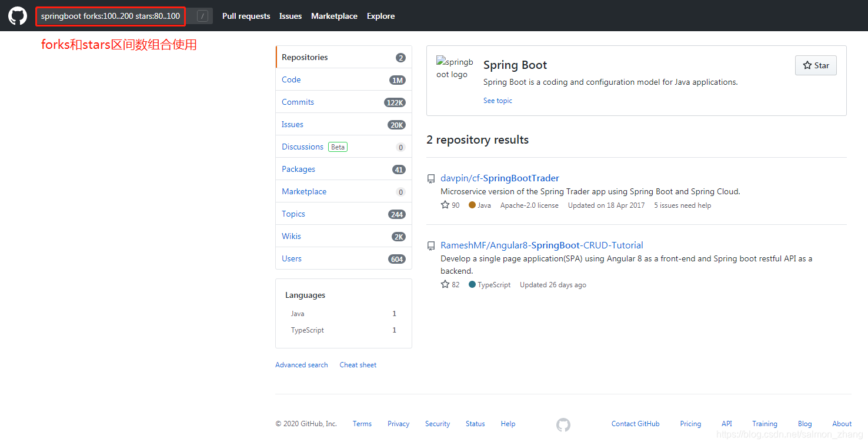
Task: Click the Java language color dot
Action: [x=472, y=205]
